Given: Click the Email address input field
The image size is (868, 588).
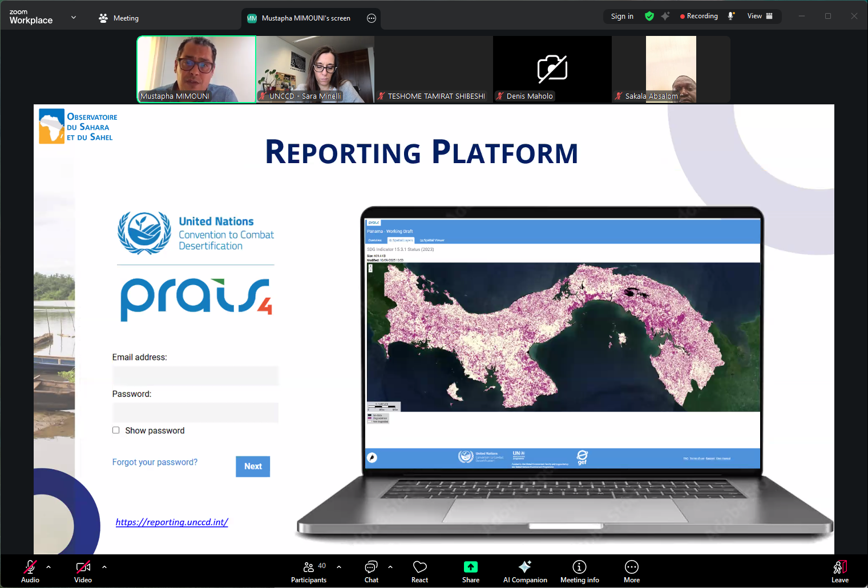Looking at the screenshot, I should pos(195,376).
